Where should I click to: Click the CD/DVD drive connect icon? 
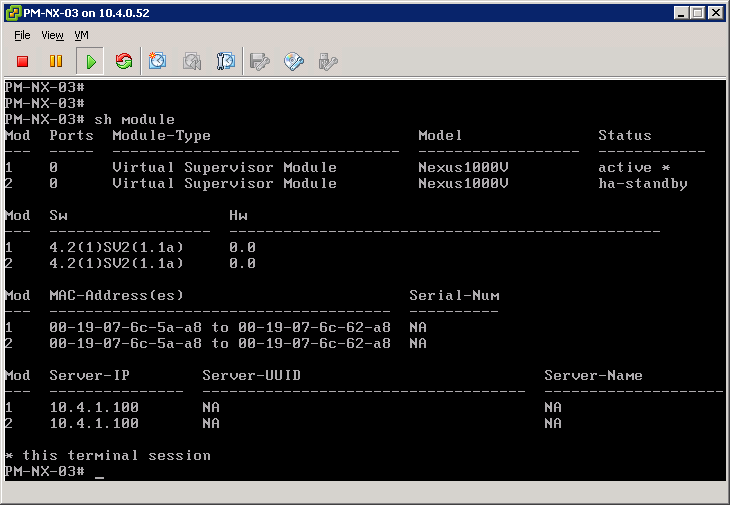294,61
